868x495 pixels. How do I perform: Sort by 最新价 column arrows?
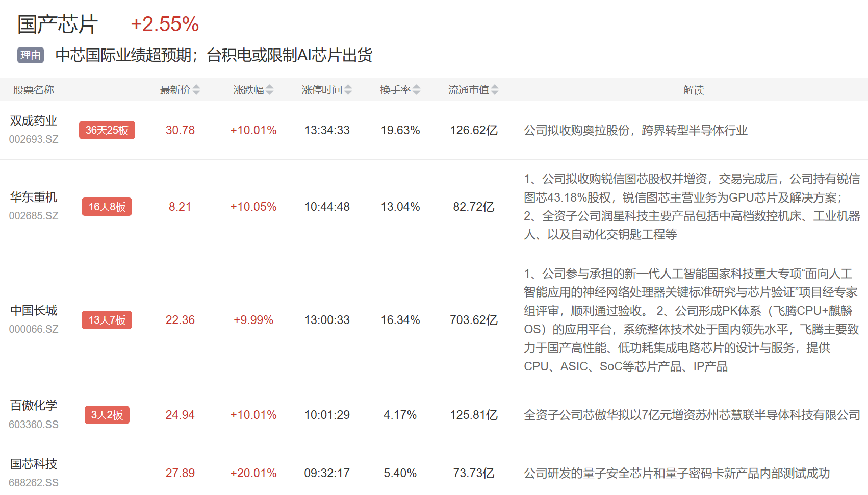[x=196, y=90]
